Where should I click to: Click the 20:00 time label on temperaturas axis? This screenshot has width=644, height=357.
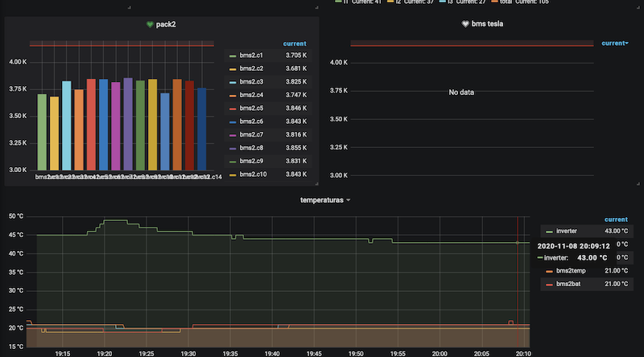click(440, 353)
